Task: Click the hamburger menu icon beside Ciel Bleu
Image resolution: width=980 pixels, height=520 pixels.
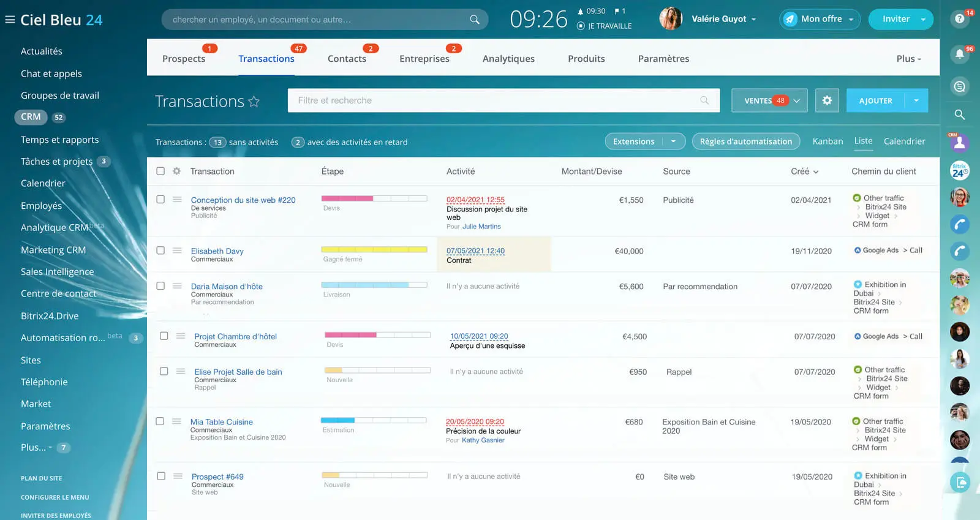Action: (x=10, y=20)
